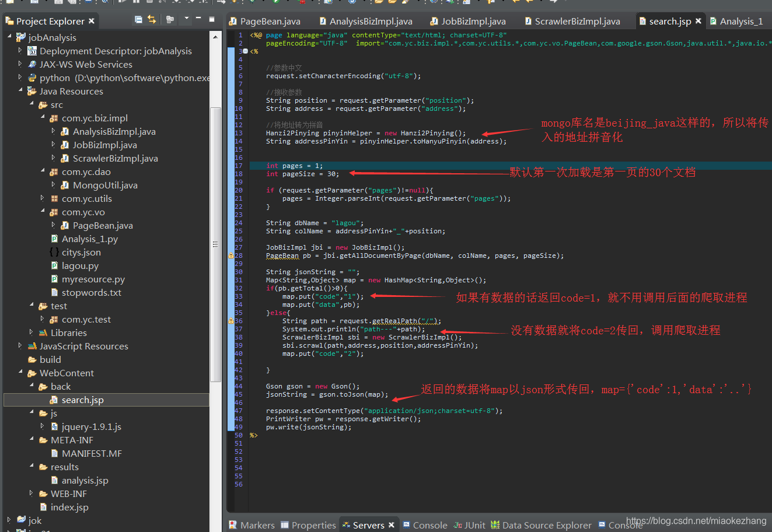Open the JUnit view tab
Image resolution: width=772 pixels, height=532 pixels.
pos(470,525)
